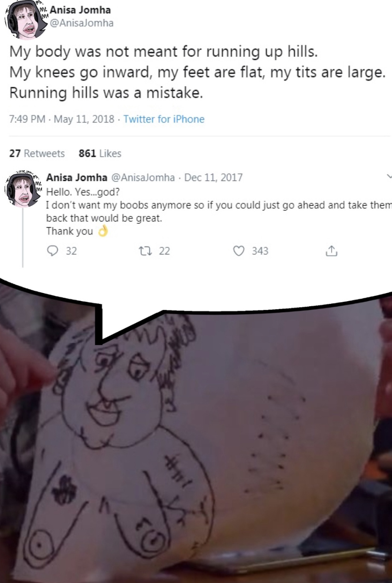392x583 pixels.
Task: Select the 'Running hills was a mistake' text
Action: (106, 93)
